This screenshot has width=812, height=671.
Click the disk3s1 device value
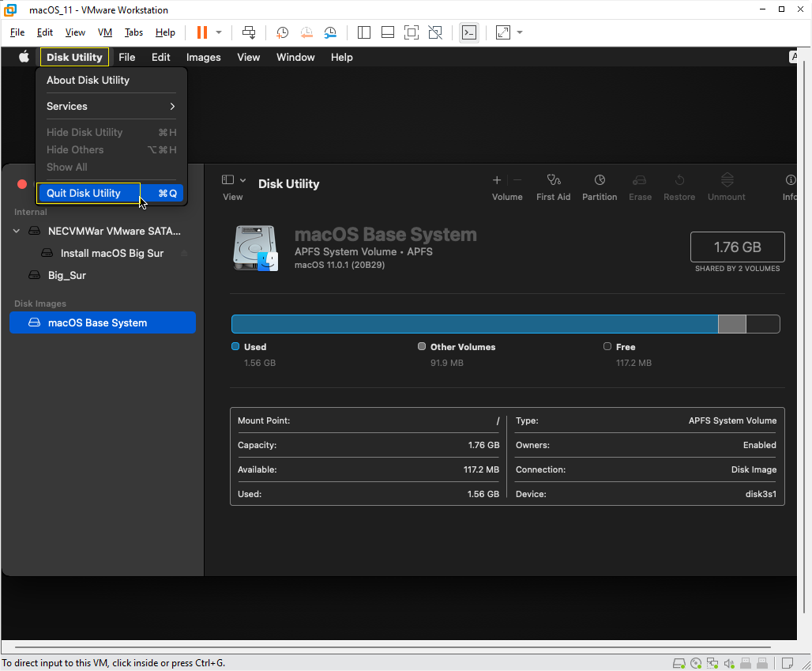tap(761, 494)
